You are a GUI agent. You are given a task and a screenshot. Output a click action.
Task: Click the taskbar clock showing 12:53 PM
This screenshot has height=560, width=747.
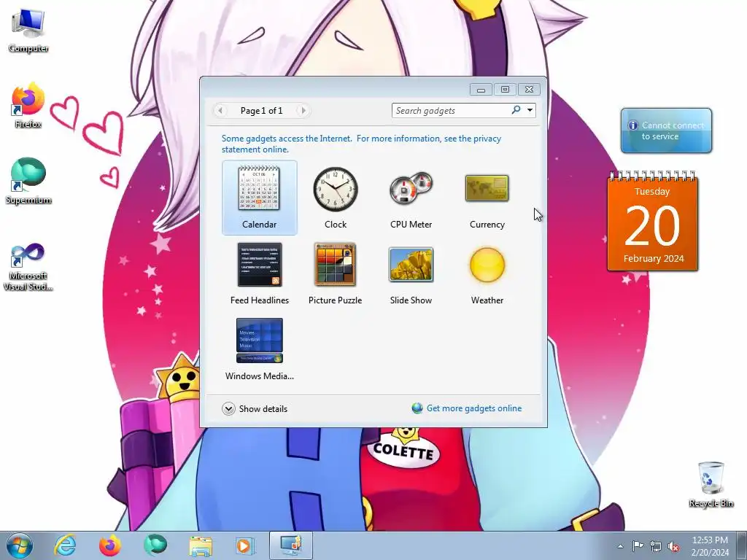click(x=710, y=545)
